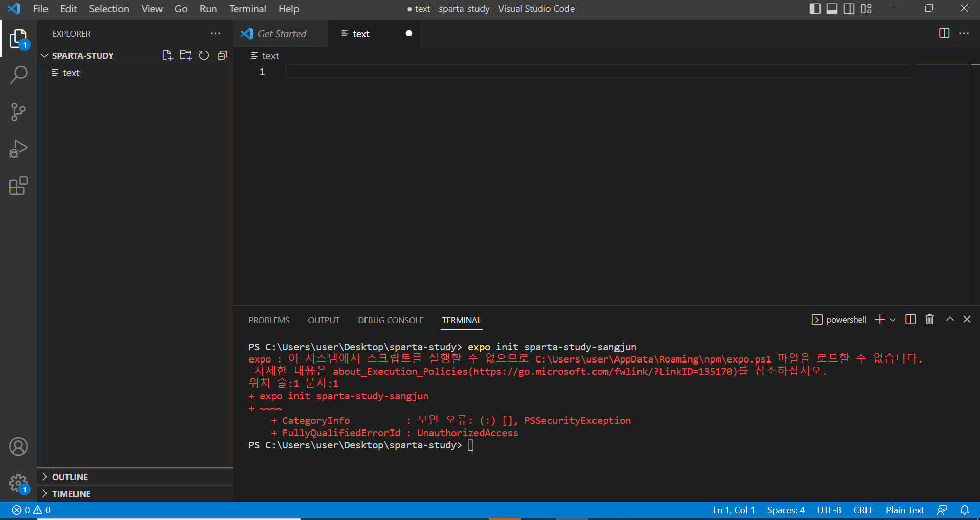
Task: Close the terminal panel
Action: click(x=967, y=320)
